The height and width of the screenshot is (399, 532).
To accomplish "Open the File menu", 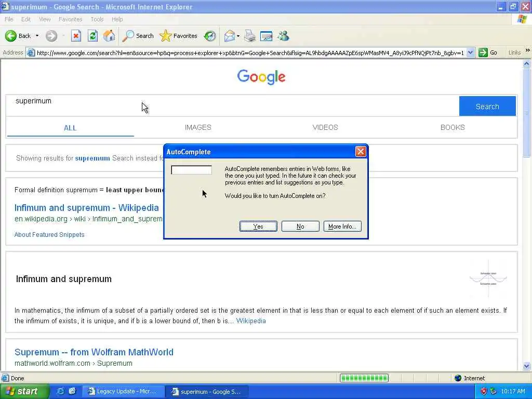I will [x=9, y=19].
